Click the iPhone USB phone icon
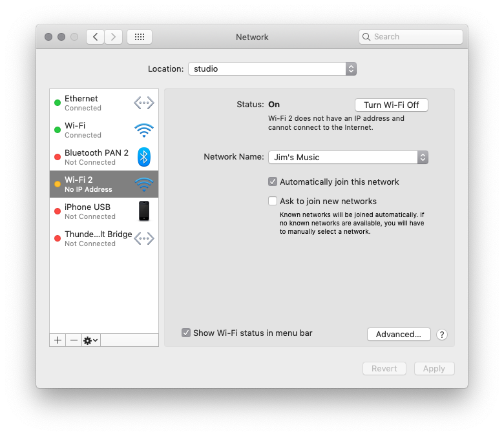The width and height of the screenshot is (504, 436). pyautogui.click(x=144, y=211)
